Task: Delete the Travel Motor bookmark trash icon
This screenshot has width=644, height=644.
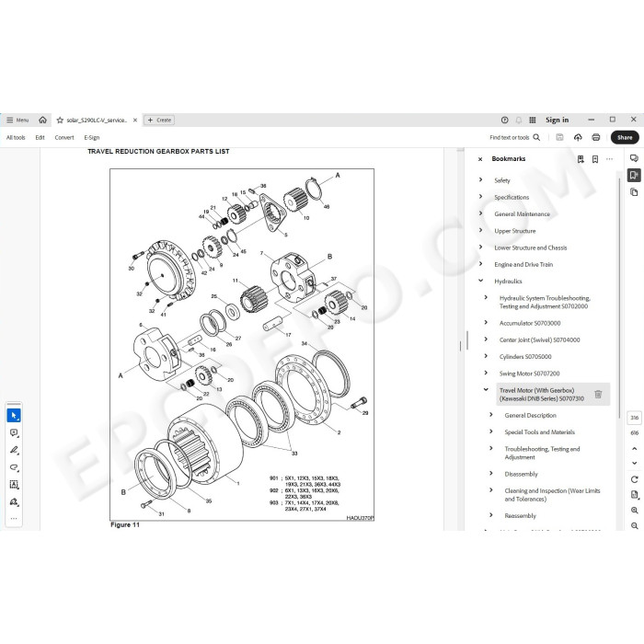Action: pos(598,394)
